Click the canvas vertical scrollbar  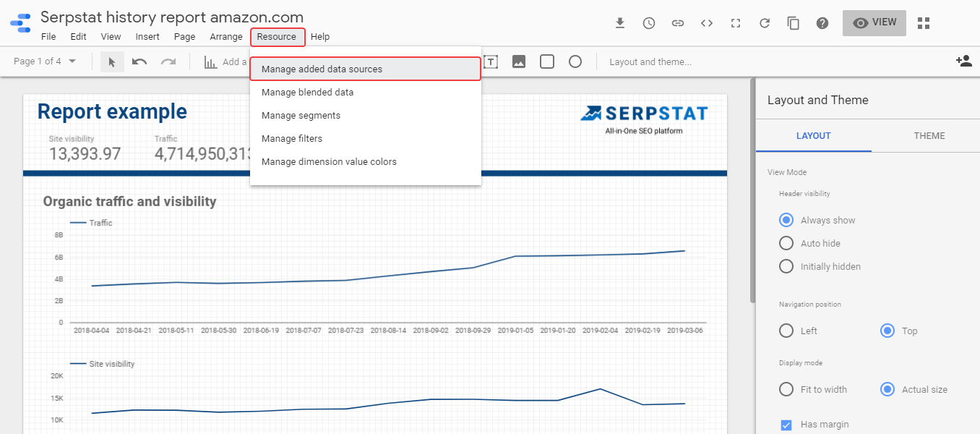pyautogui.click(x=752, y=191)
